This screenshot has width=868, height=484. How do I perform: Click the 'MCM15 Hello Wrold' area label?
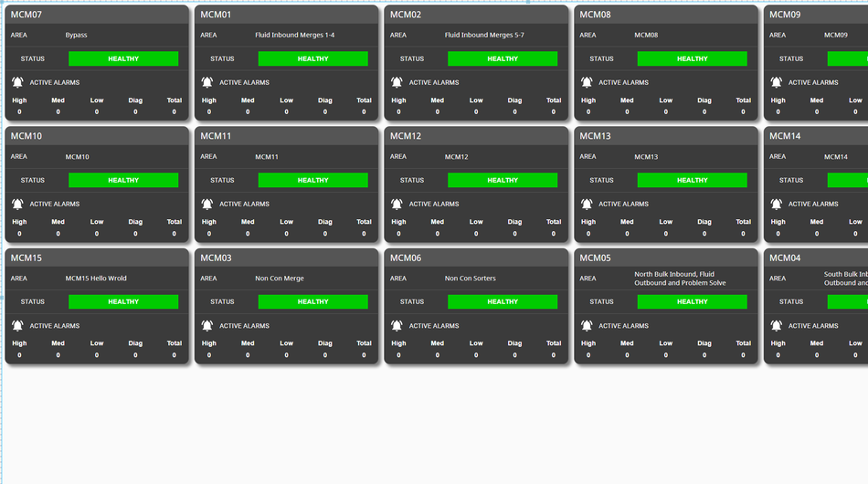pyautogui.click(x=96, y=279)
